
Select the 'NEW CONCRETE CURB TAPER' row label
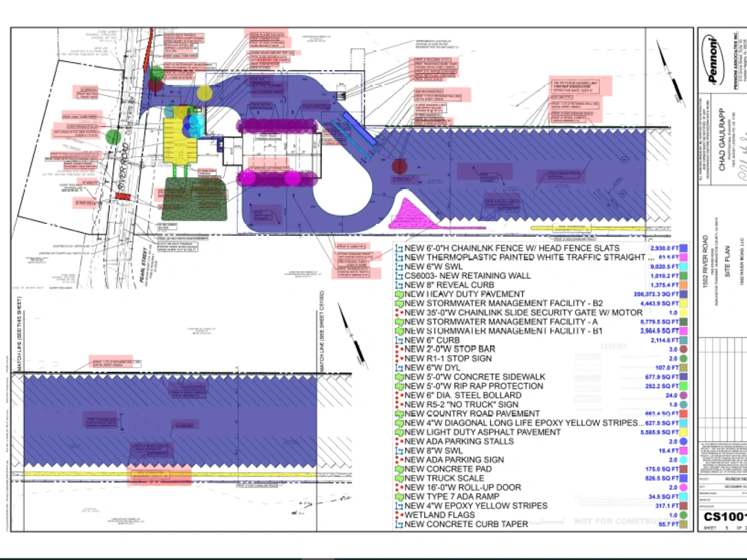click(466, 524)
